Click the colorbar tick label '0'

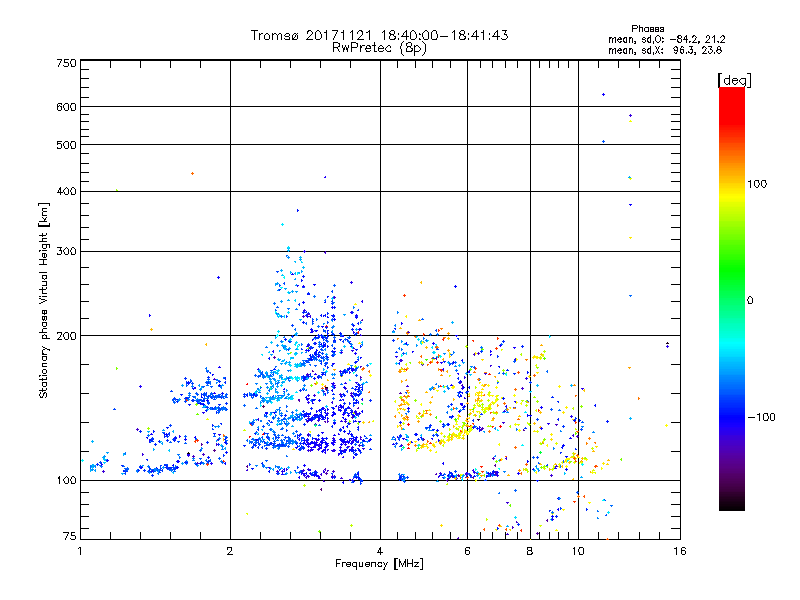tap(750, 300)
